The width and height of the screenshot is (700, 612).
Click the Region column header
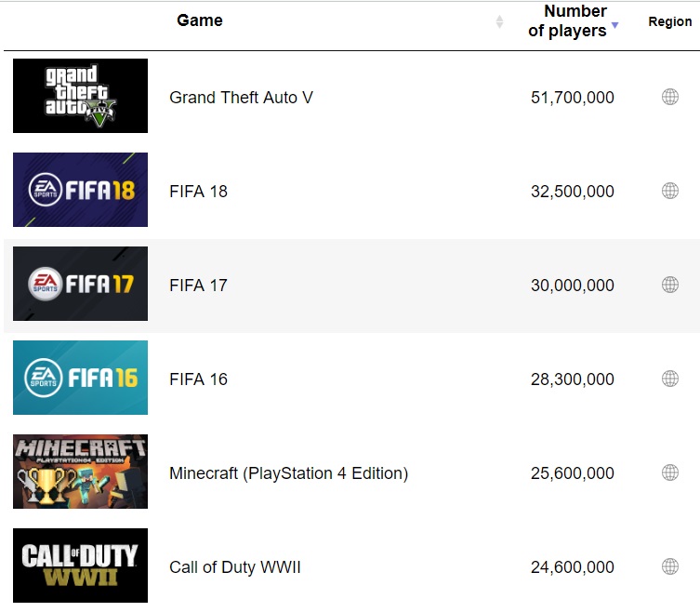click(669, 21)
